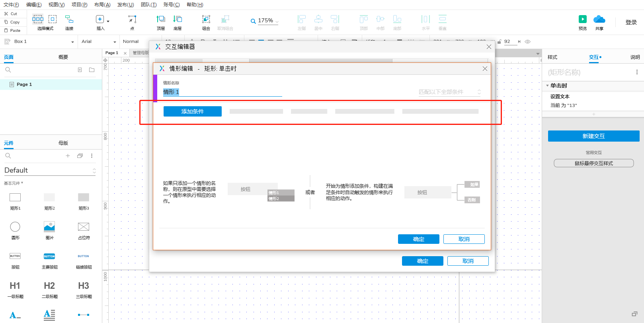Click the 添加条件 add condition button

tap(193, 111)
